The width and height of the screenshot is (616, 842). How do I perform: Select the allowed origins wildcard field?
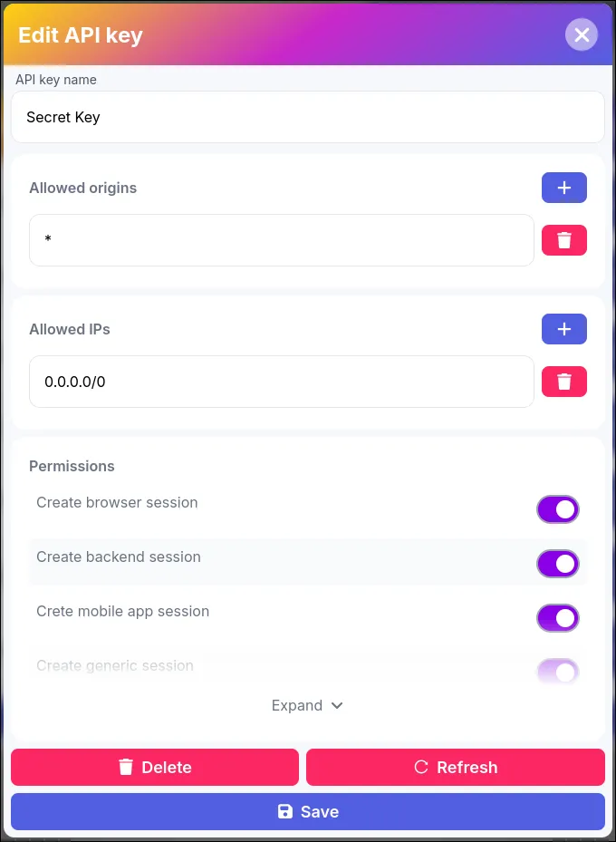click(x=281, y=239)
